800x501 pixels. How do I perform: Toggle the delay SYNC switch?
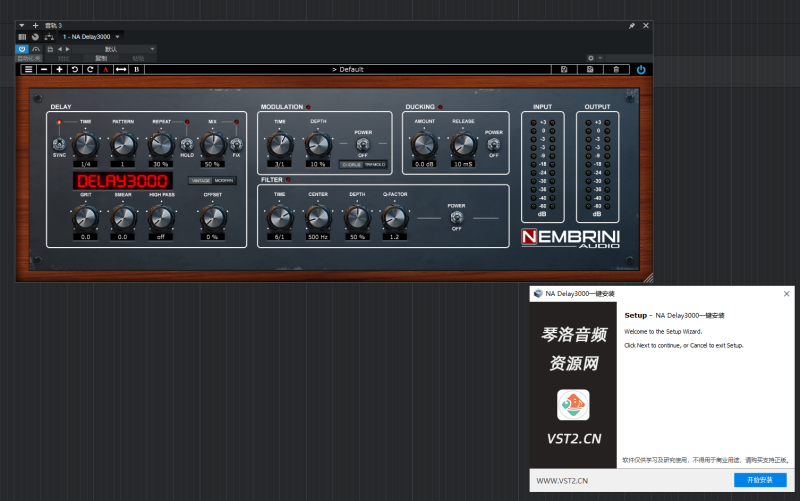point(59,143)
